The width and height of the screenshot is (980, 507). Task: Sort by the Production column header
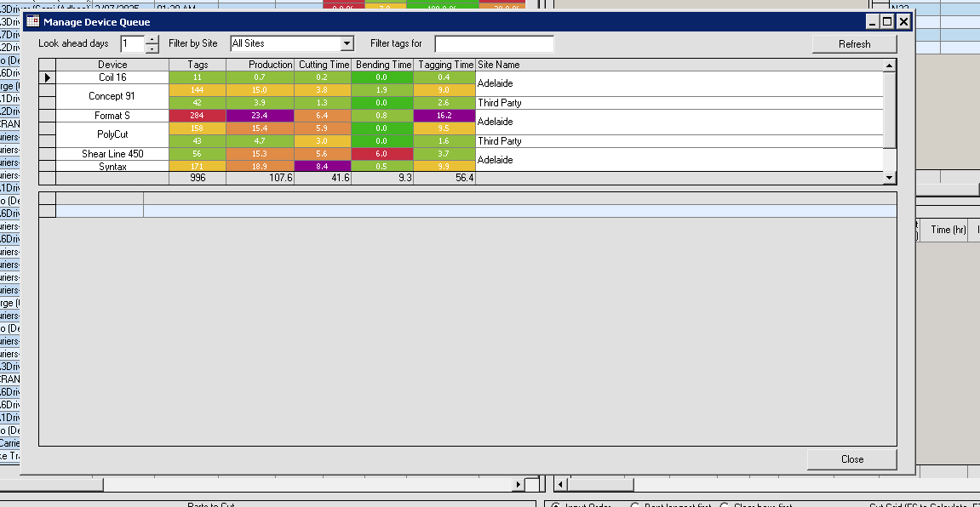(x=260, y=65)
